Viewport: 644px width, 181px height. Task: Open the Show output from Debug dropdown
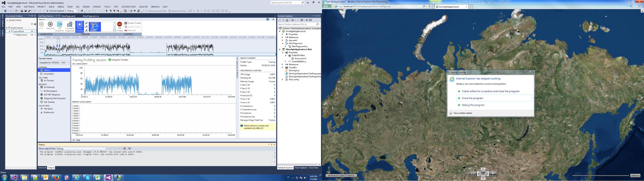tap(82, 148)
